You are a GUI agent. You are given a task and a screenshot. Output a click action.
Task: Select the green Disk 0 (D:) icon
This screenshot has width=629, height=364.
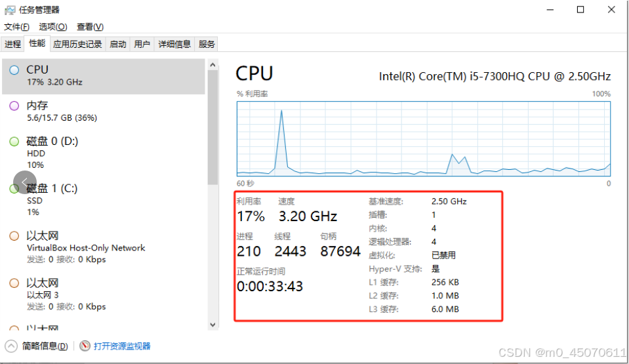click(x=14, y=141)
